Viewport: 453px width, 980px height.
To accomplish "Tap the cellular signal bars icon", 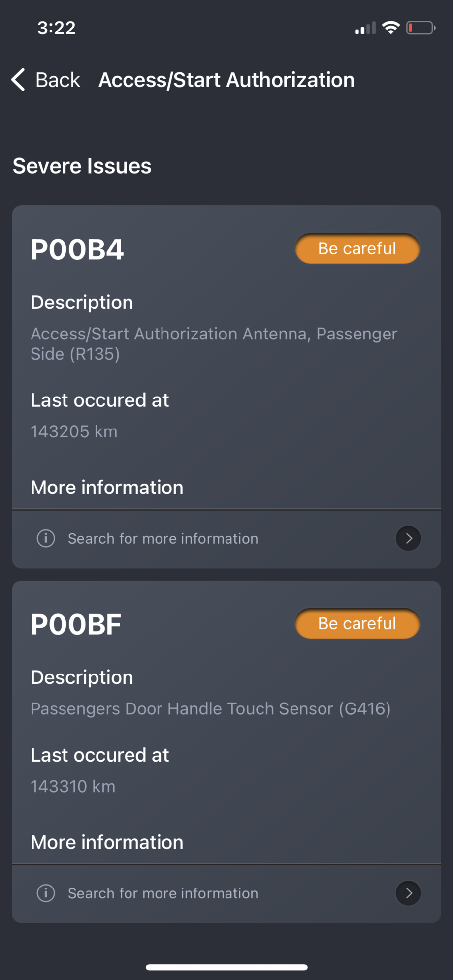I will pyautogui.click(x=365, y=29).
